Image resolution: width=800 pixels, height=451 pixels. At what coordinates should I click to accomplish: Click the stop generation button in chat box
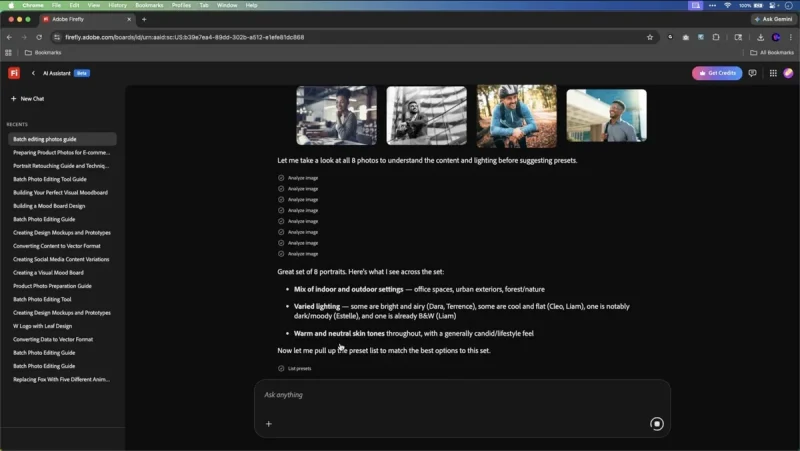tap(657, 424)
